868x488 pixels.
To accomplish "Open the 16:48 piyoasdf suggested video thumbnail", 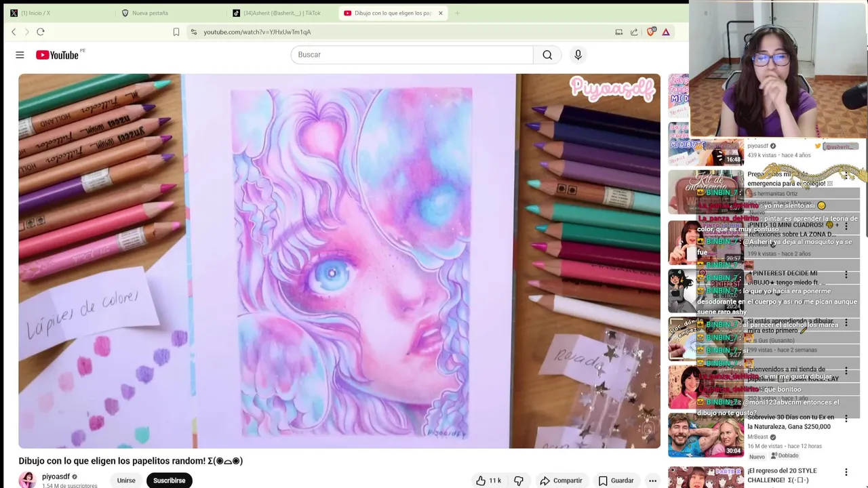I will click(x=706, y=144).
